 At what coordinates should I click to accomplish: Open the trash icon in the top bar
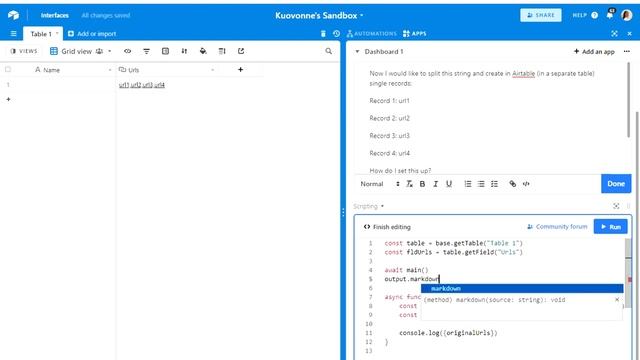pyautogui.click(x=323, y=33)
